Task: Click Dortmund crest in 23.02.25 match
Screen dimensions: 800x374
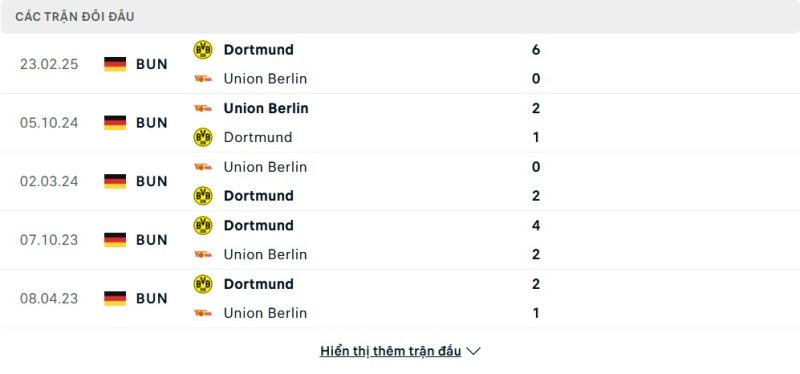Action: pos(203,49)
